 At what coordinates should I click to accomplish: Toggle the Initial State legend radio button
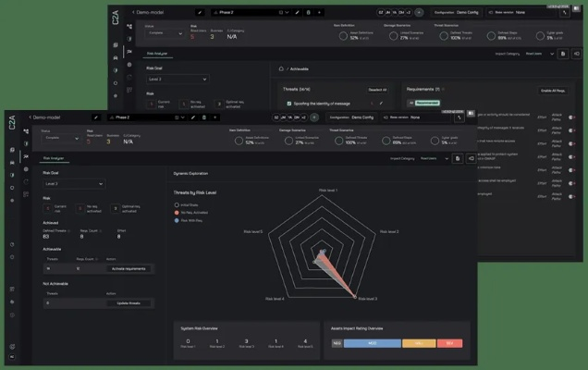click(177, 203)
